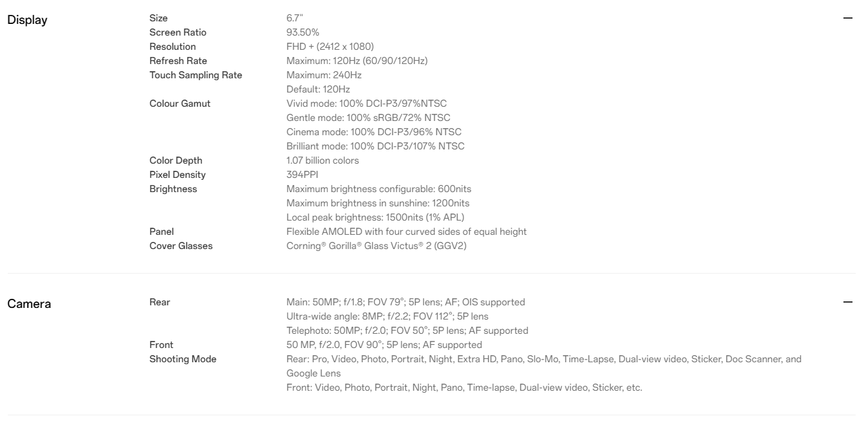Click the Display section heading
The image size is (868, 425).
pos(27,19)
